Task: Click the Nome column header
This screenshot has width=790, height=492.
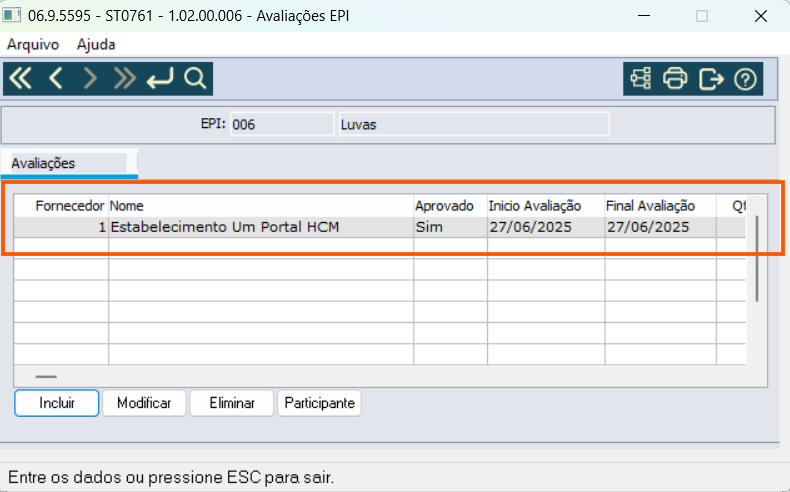Action: pos(261,206)
